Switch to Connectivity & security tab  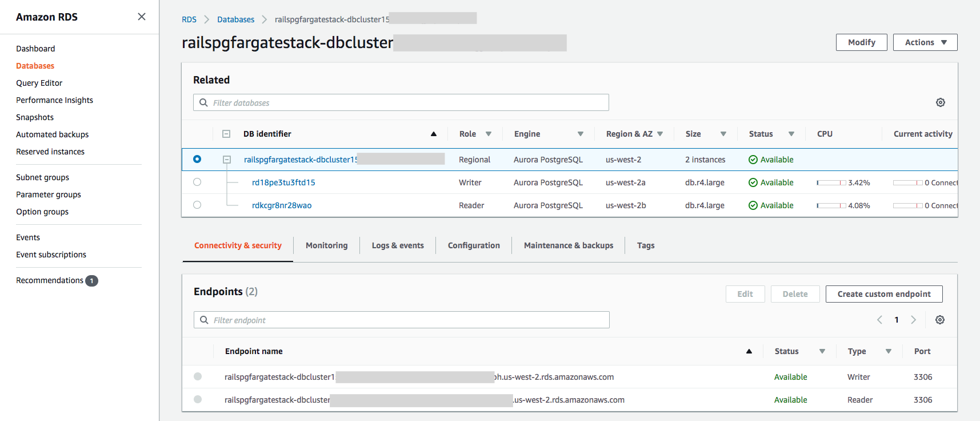coord(238,245)
